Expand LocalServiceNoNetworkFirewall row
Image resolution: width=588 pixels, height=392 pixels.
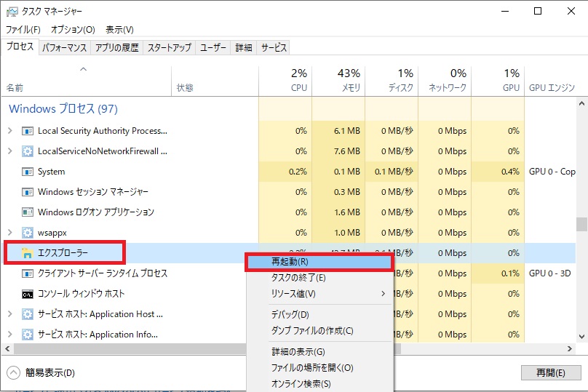pos(10,151)
